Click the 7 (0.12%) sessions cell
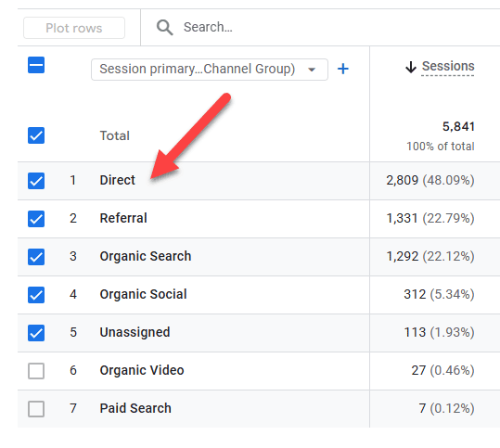500x448 pixels. tap(446, 408)
